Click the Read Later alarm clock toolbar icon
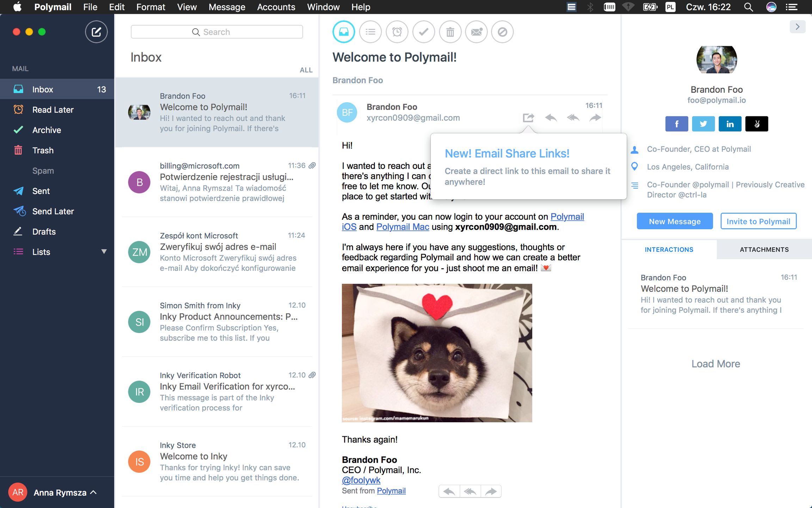Image resolution: width=812 pixels, height=508 pixels. pos(397,32)
